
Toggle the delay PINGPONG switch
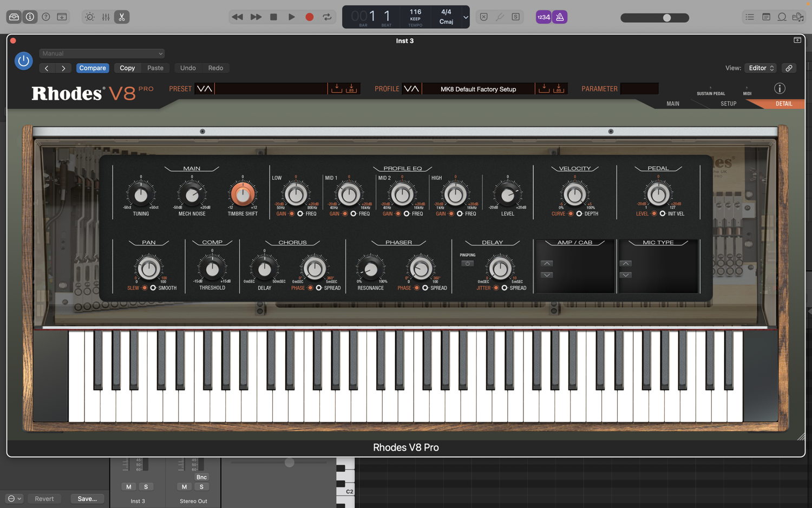[x=467, y=264]
